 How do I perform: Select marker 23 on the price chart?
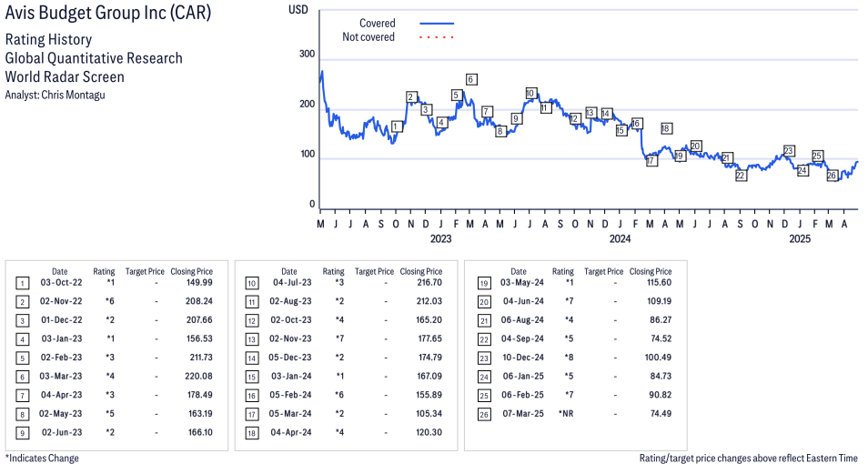click(788, 151)
